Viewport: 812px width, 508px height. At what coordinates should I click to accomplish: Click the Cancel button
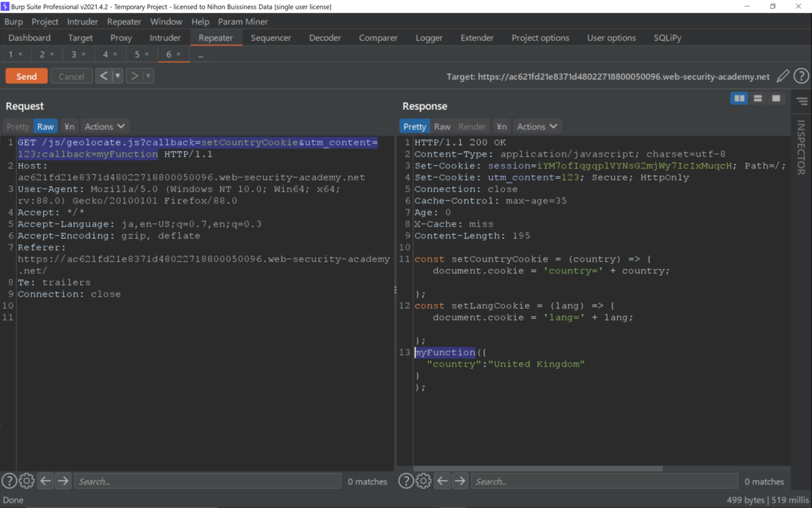point(71,77)
